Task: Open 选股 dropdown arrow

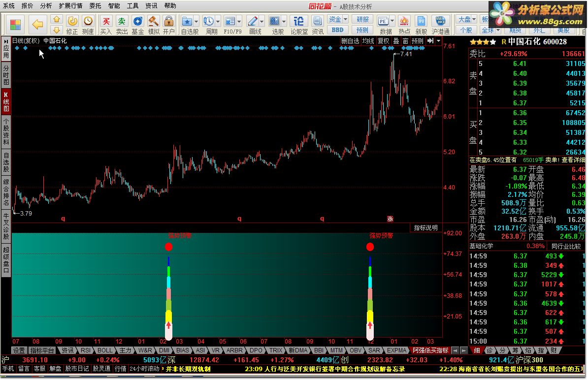Action: click(284, 21)
